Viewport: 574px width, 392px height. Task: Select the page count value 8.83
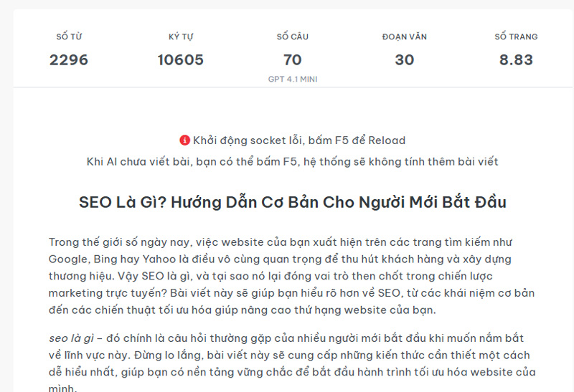[516, 59]
